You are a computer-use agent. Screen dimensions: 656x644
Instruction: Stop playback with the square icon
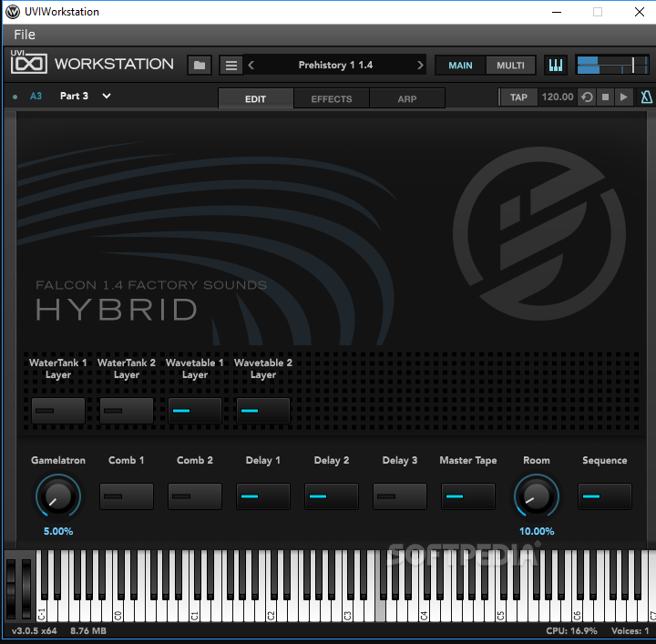(605, 97)
